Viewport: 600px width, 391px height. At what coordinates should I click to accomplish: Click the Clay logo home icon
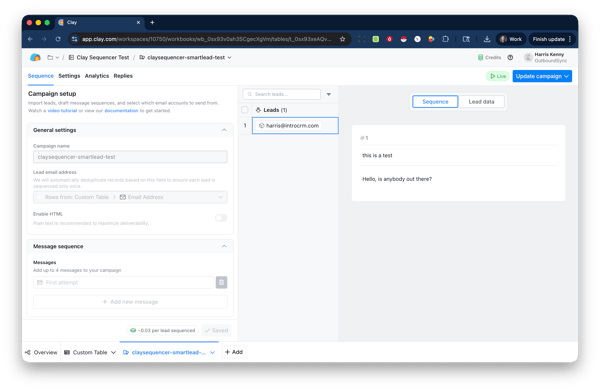tap(35, 57)
